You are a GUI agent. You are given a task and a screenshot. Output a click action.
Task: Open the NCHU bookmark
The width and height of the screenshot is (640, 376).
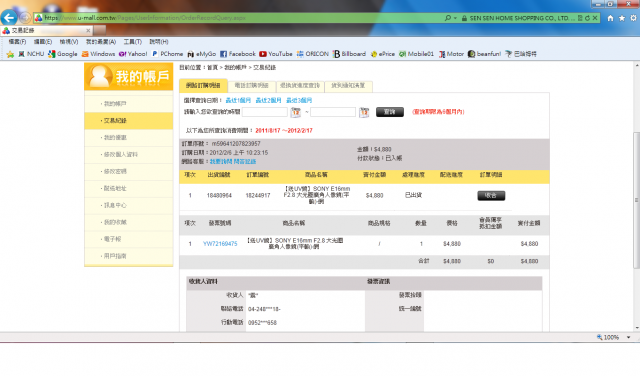[x=31, y=54]
